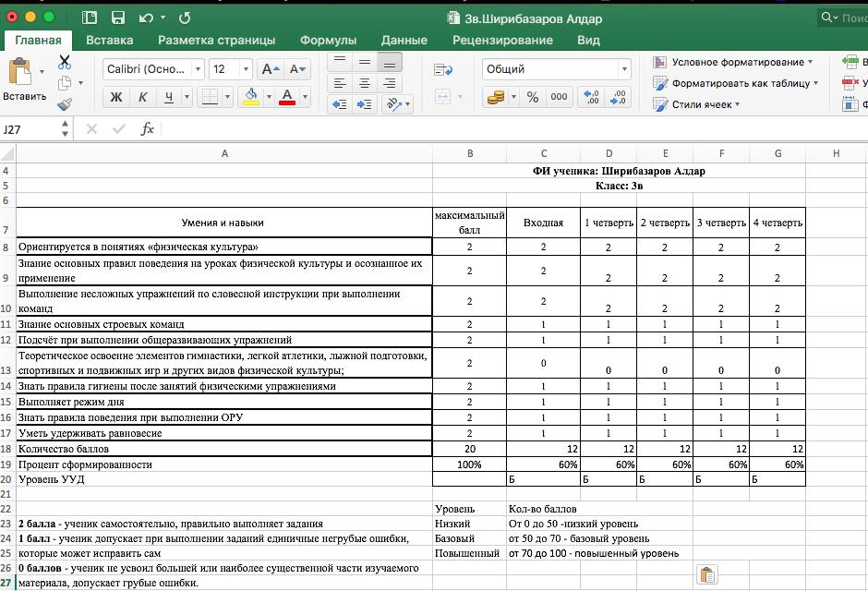Switch to Разметка страницы tab
Viewport: 868px width, 591px height.
[216, 41]
